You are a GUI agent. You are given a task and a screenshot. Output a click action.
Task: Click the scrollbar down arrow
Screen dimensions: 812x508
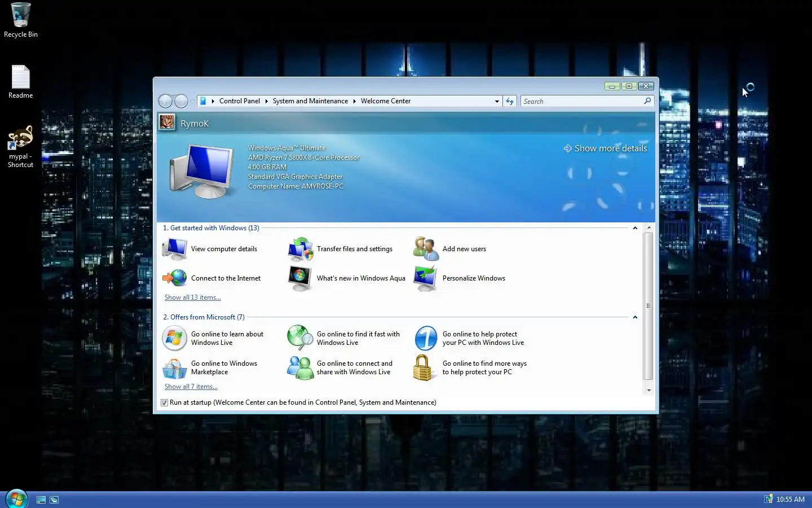click(x=649, y=390)
